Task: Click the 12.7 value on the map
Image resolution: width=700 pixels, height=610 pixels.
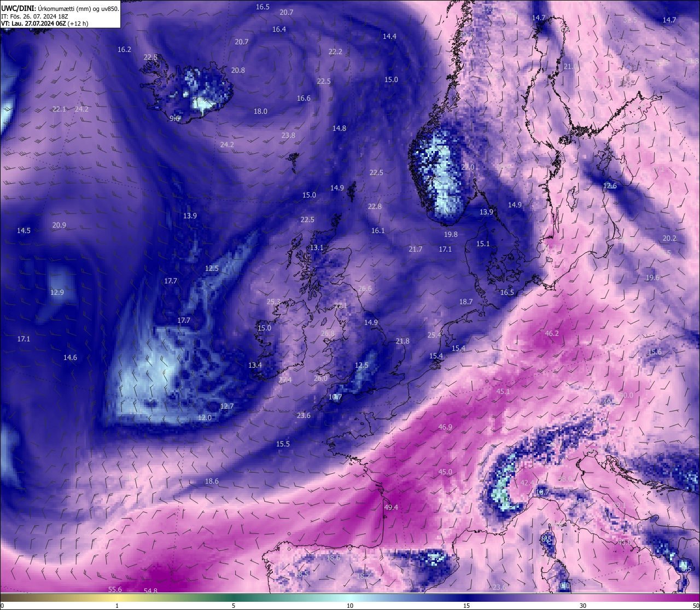Action: coord(227,406)
